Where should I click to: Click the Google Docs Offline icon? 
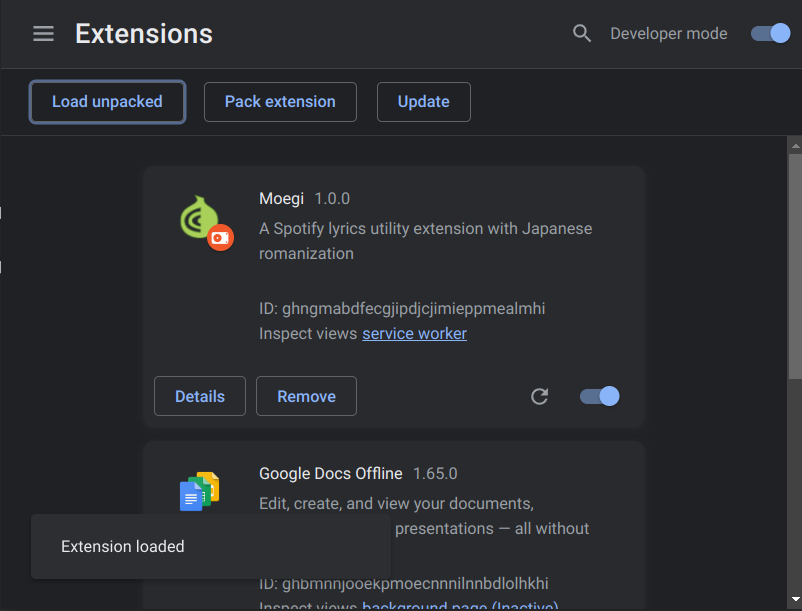[199, 491]
